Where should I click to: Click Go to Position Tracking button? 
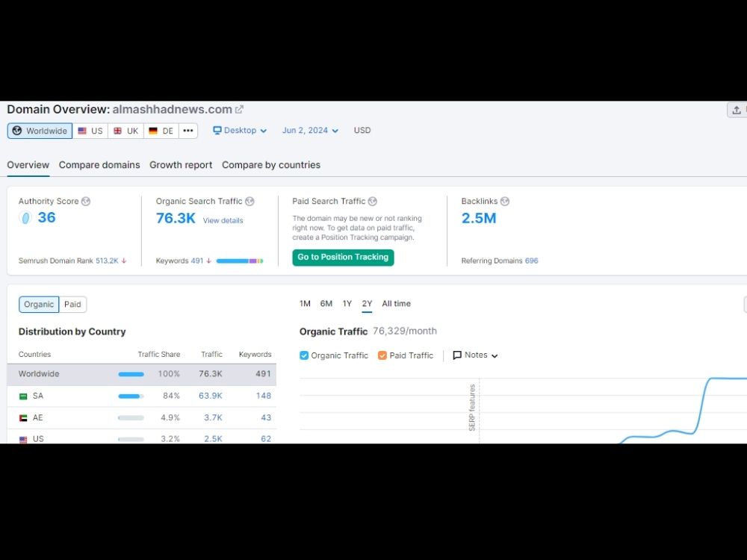[343, 257]
